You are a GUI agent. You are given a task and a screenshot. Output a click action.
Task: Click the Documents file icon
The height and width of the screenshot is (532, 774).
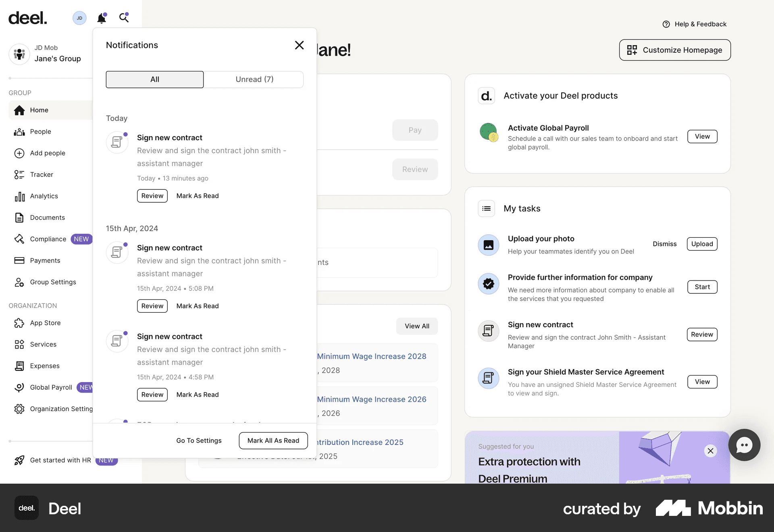tap(19, 218)
